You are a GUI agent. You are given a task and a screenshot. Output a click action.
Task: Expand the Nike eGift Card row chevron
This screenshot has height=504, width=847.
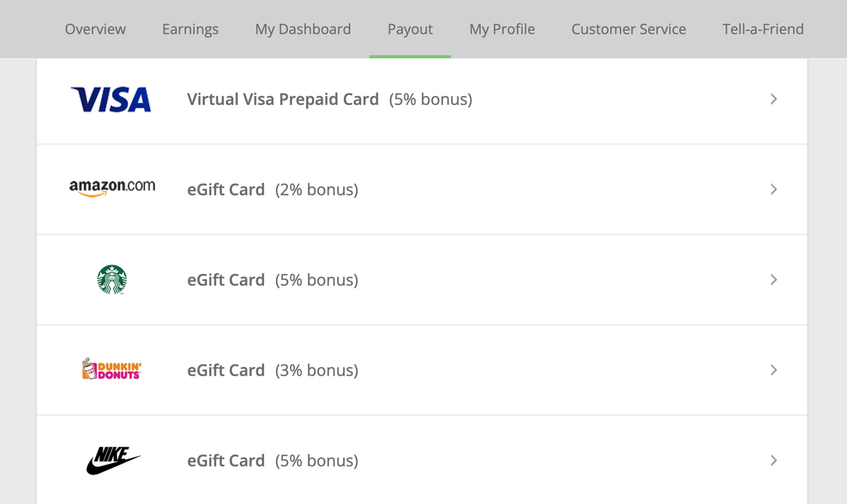click(x=774, y=460)
